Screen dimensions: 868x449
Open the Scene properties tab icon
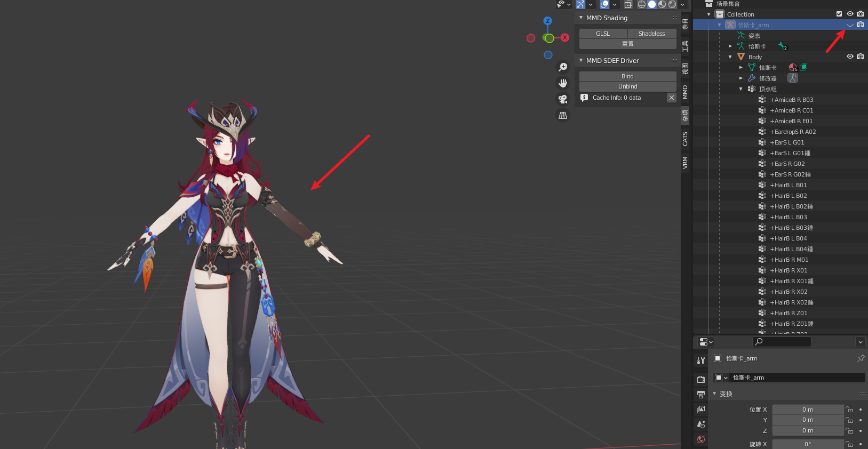coord(701,424)
